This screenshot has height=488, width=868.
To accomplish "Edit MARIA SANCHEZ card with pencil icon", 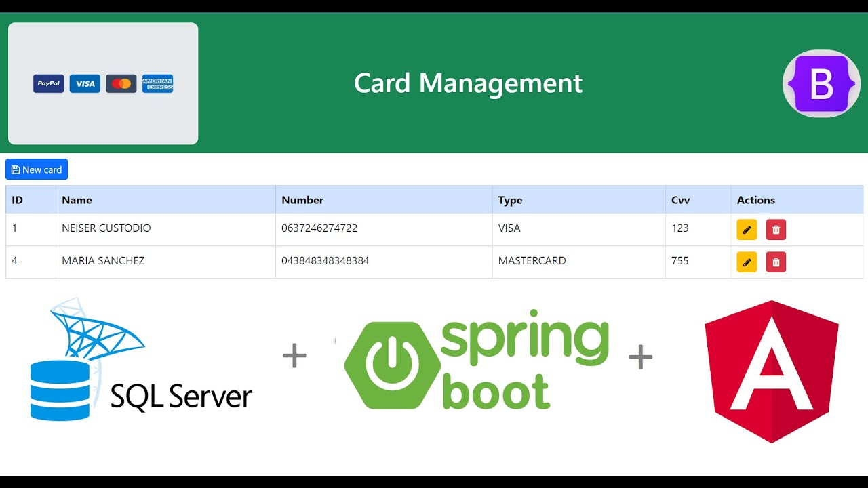I will [x=747, y=262].
